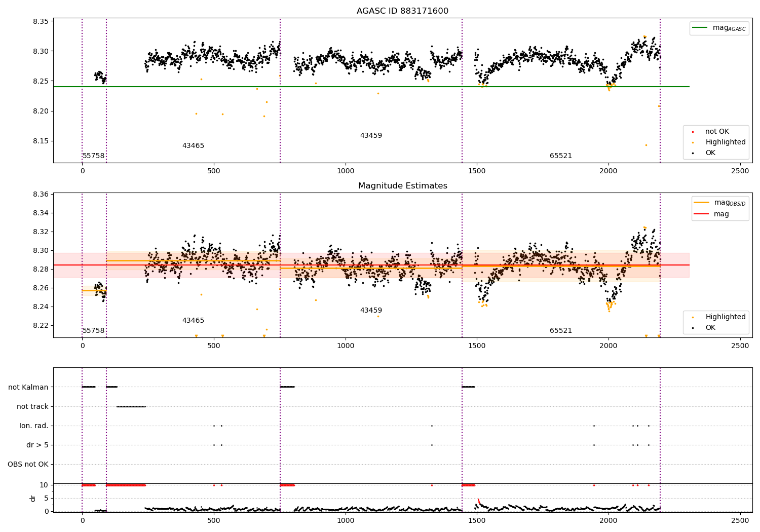
Task: Click the 8.25 y-axis tick, top plot
Action: tap(40, 82)
